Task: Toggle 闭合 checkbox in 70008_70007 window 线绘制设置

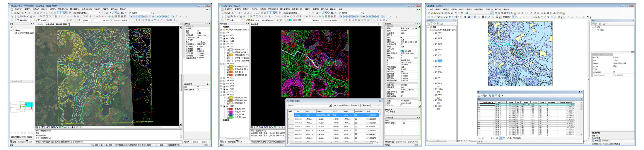Action: 198,87
